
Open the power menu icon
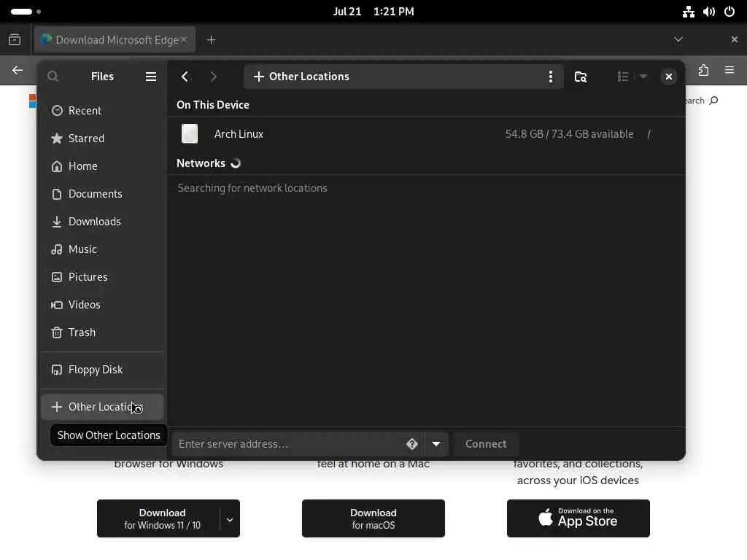tap(729, 12)
